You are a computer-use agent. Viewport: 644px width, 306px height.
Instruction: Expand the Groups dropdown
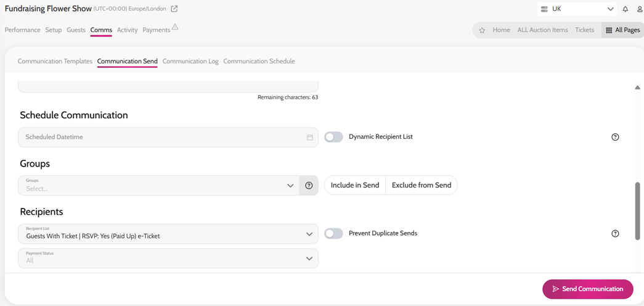pos(159,186)
